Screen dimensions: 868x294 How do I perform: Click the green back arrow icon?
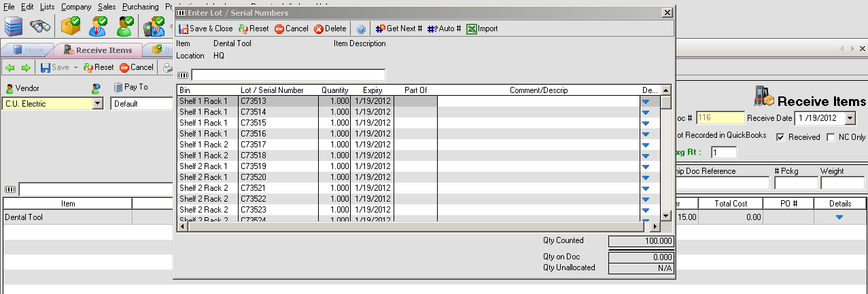[10, 67]
